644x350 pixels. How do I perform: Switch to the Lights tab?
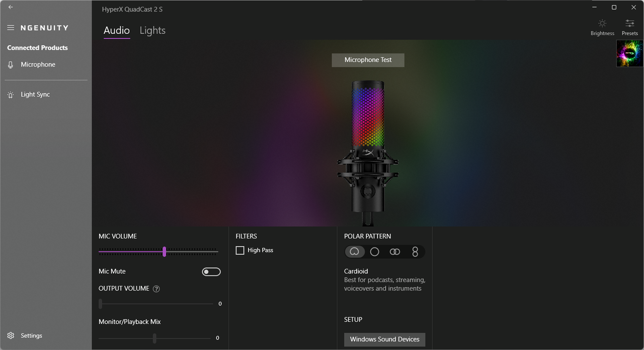[152, 30]
